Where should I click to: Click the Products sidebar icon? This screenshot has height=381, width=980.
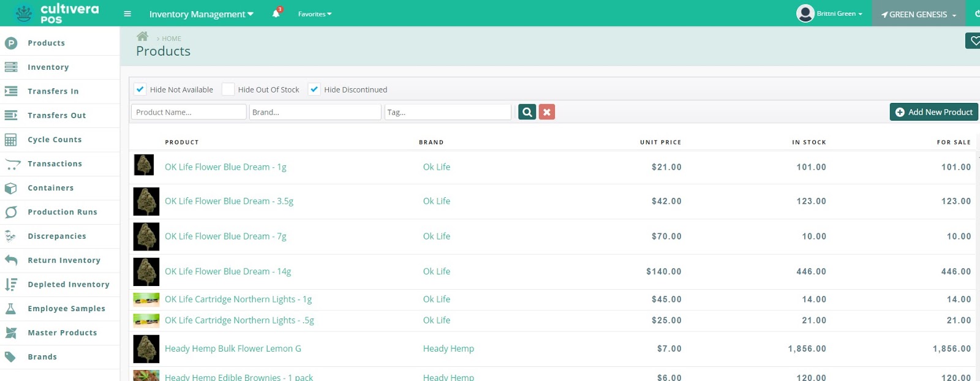[x=10, y=43]
